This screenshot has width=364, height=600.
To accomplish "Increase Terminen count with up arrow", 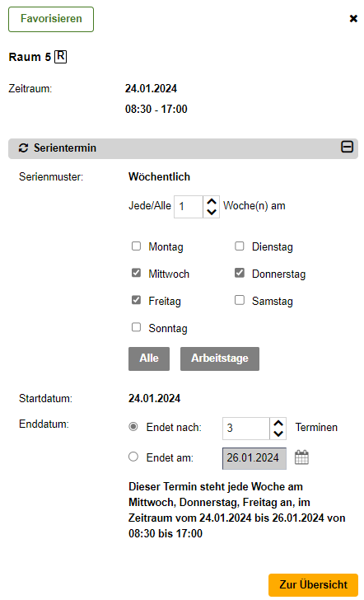I will (278, 424).
